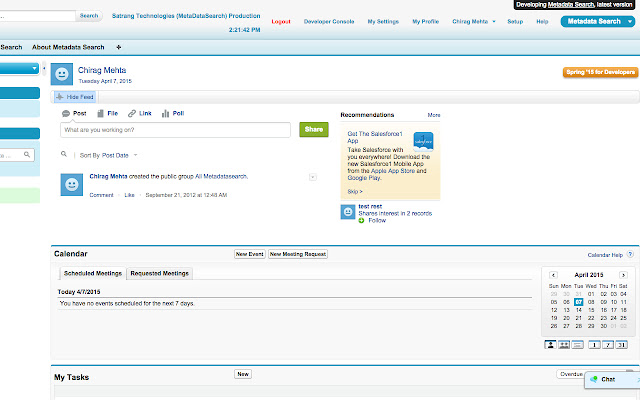Screen dimensions: 640x400
Task: Click the What are you working on field
Action: click(x=176, y=130)
